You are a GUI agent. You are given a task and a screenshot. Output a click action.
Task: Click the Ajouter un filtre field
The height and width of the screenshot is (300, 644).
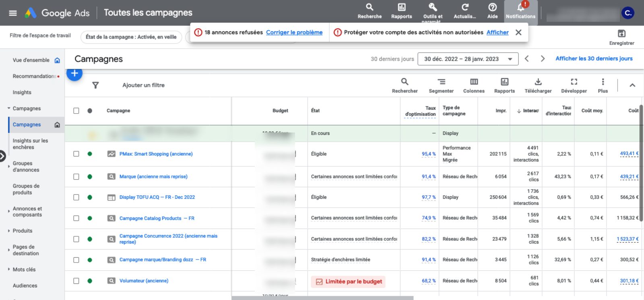(x=143, y=85)
